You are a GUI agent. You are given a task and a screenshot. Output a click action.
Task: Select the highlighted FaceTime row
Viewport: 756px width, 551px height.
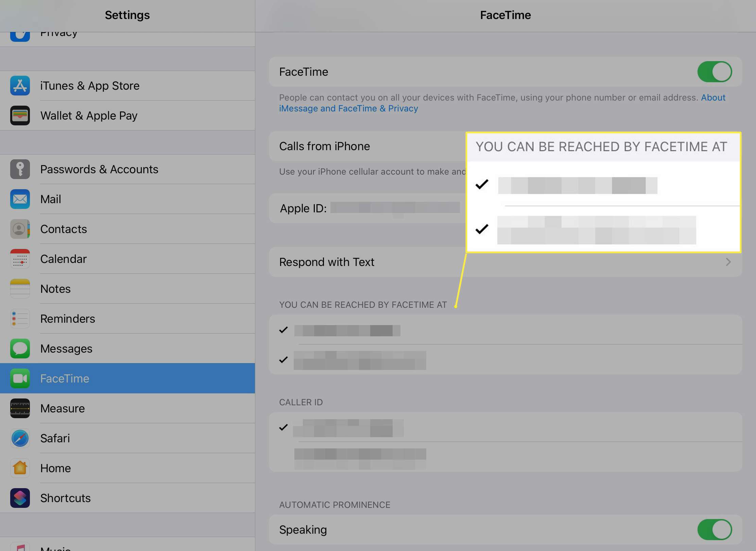pos(127,378)
